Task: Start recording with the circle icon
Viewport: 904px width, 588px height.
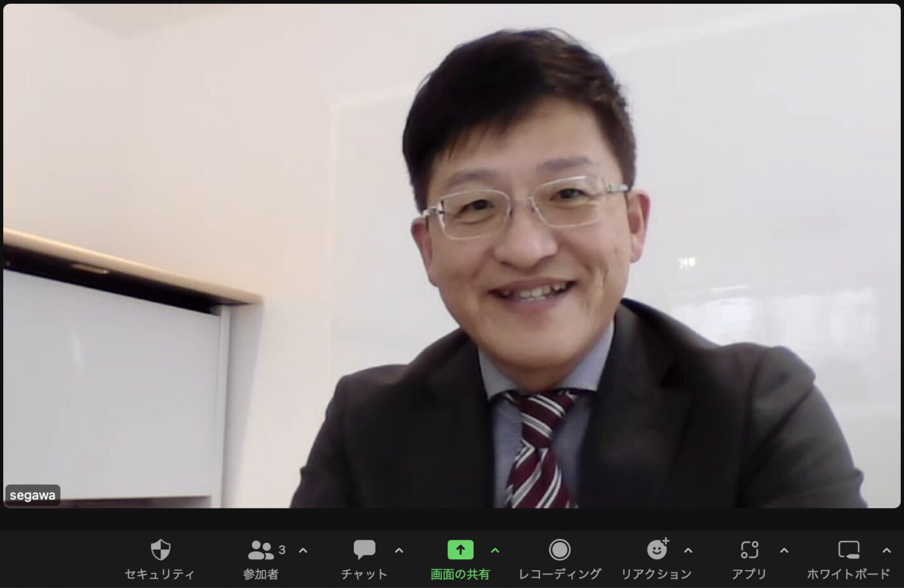Action: click(x=560, y=550)
